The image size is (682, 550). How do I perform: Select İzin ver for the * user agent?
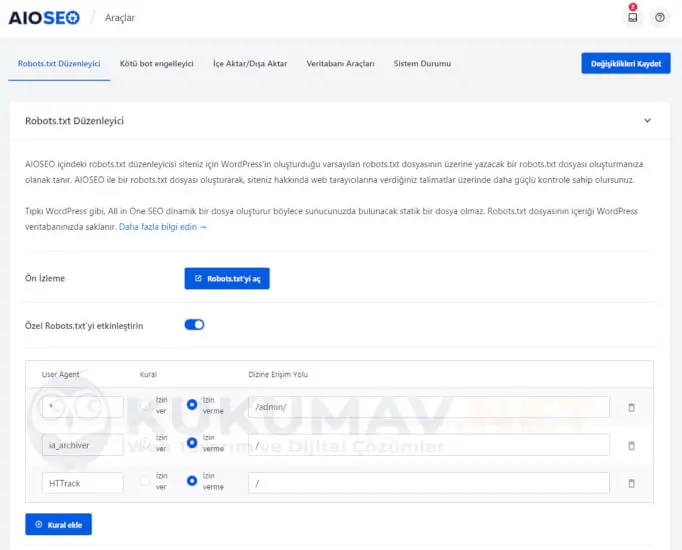coord(145,405)
